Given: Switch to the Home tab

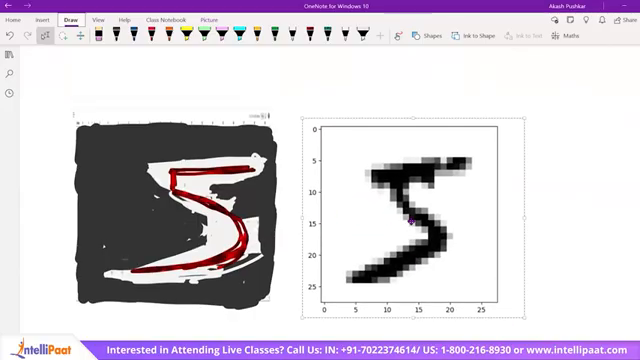Looking at the screenshot, I should click(13, 20).
